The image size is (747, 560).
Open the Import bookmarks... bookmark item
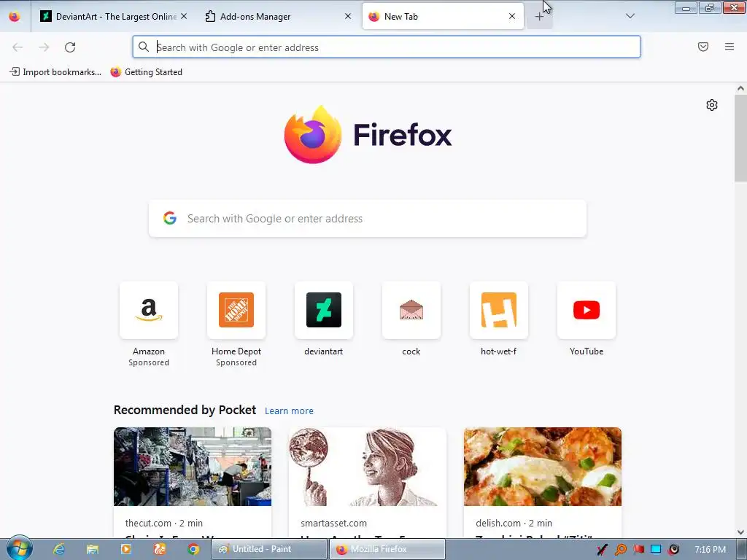(55, 72)
